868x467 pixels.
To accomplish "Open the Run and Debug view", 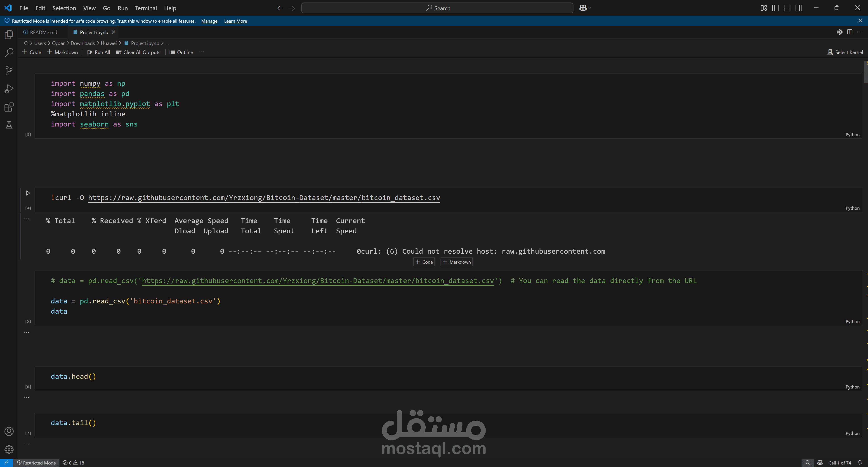I will point(9,89).
